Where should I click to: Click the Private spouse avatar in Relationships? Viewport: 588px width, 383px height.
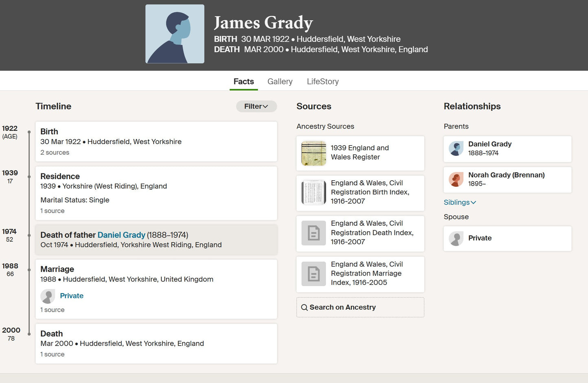point(456,239)
